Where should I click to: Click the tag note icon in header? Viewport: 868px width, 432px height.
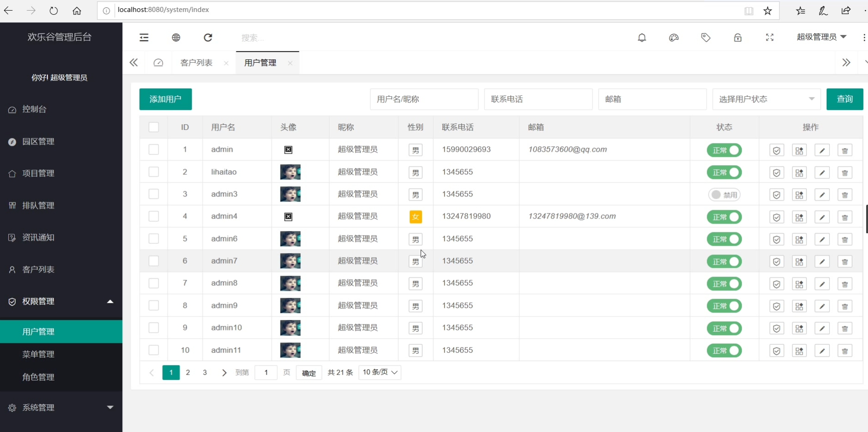[x=706, y=38]
